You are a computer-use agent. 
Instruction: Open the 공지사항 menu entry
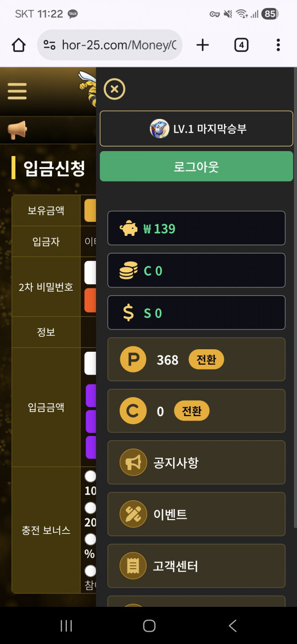tap(196, 462)
